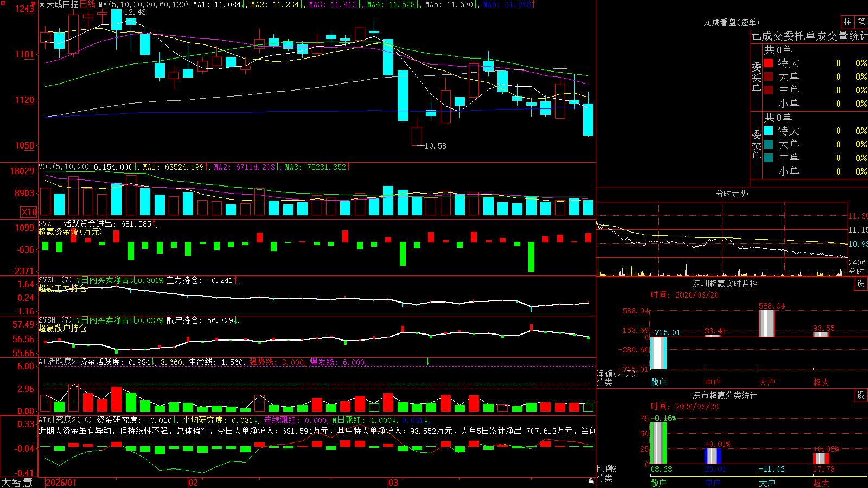Screen dimensions: 868x488
Task: Open VOL(5,10,20) indicator parameters
Action: point(64,167)
